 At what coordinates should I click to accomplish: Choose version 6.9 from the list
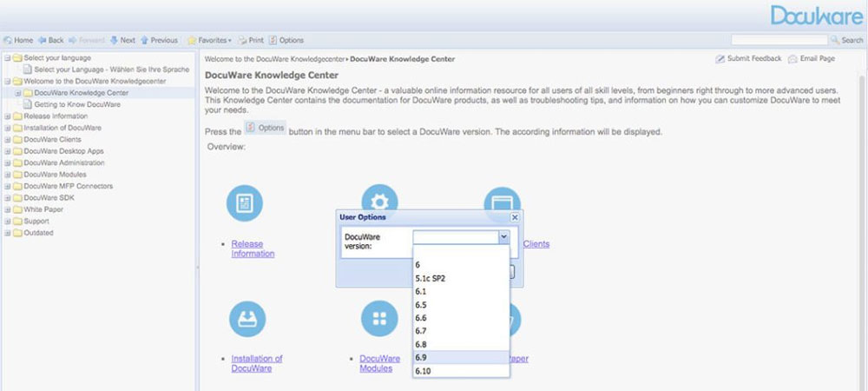click(461, 358)
